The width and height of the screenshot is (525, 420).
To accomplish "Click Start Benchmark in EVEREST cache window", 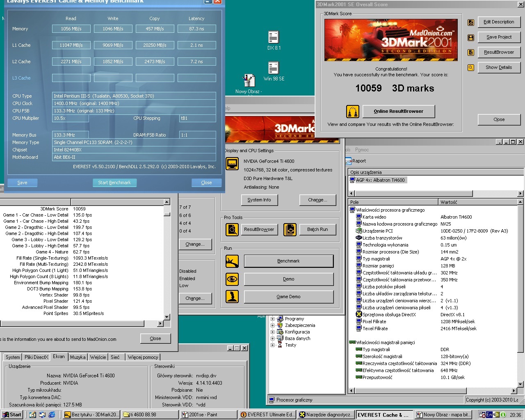I will pyautogui.click(x=114, y=183).
